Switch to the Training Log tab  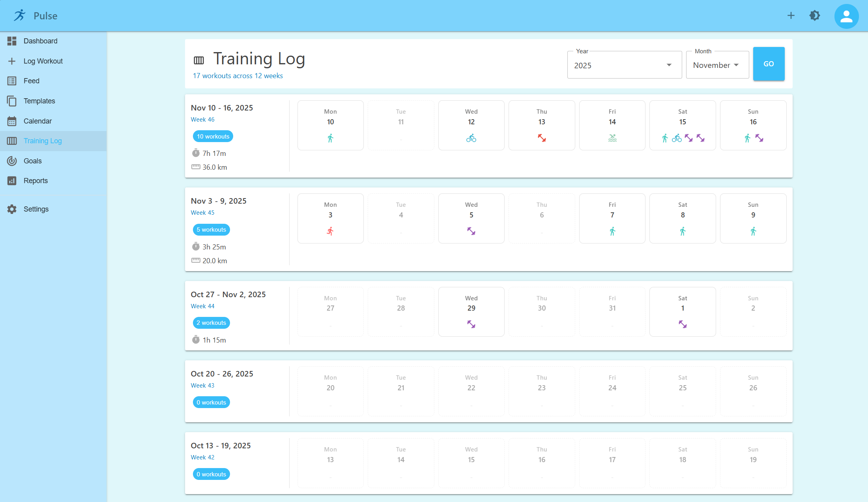pos(42,140)
